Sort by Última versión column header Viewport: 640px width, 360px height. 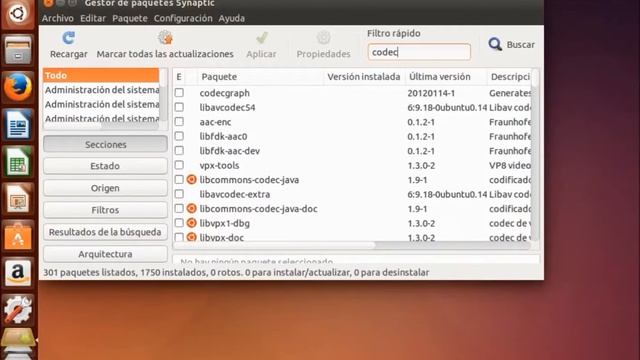tap(446, 77)
